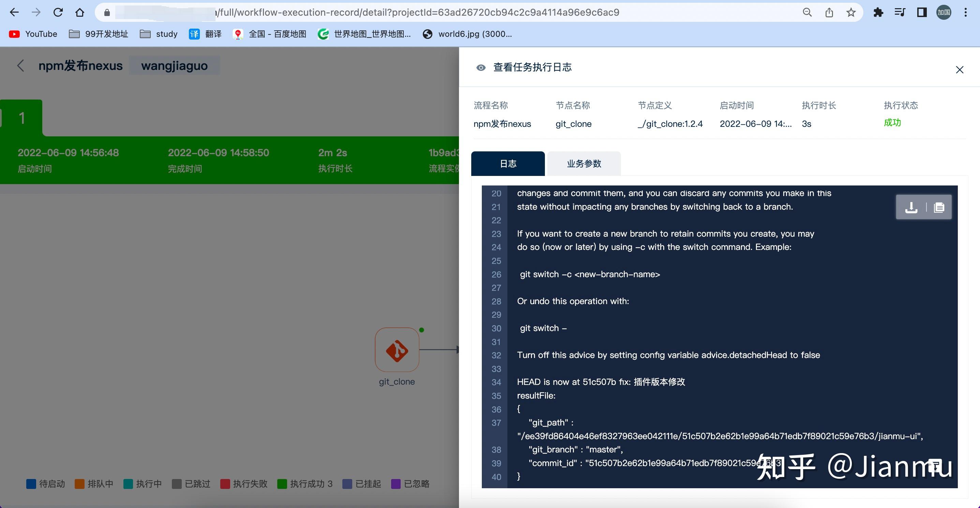
Task: Click the 已忽略 legend label
Action: pyautogui.click(x=417, y=484)
